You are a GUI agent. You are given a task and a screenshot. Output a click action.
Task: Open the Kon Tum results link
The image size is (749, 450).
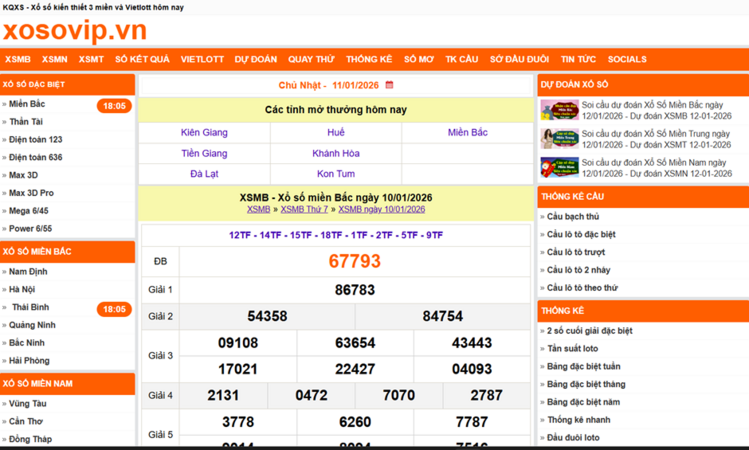pyautogui.click(x=335, y=174)
